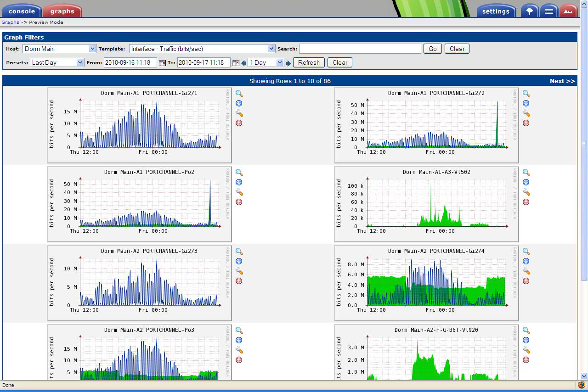Open the settings tab
588x392 pixels.
pos(496,11)
